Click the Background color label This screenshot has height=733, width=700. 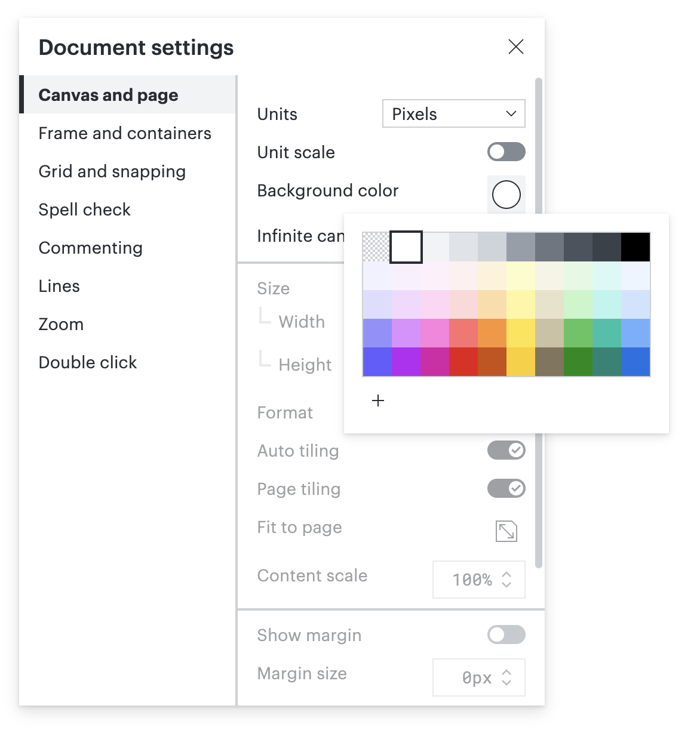pyautogui.click(x=328, y=190)
